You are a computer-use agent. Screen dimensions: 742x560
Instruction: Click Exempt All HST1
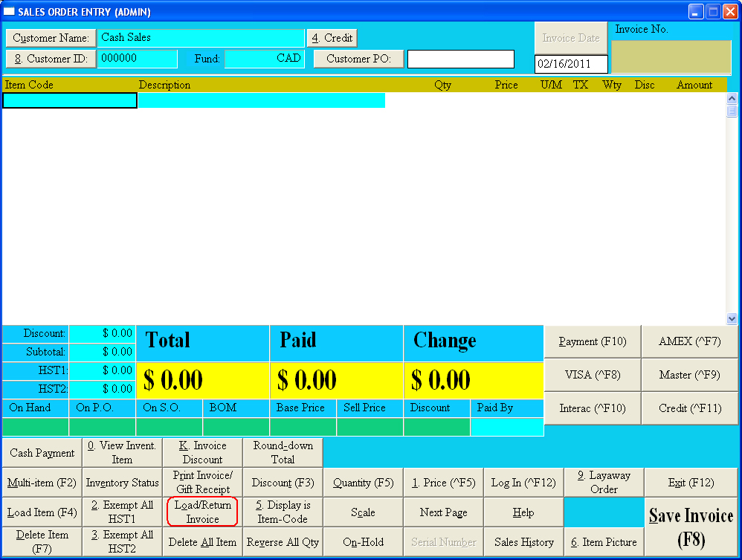(x=122, y=512)
